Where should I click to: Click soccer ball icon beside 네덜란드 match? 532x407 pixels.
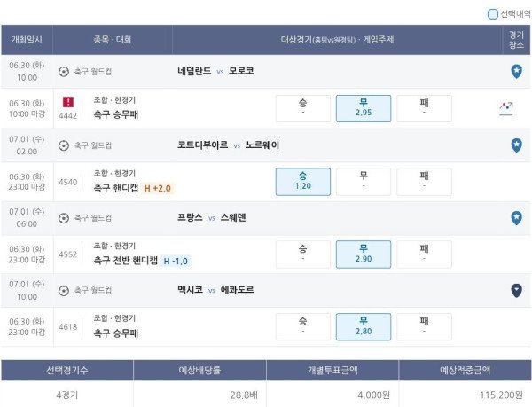click(64, 72)
